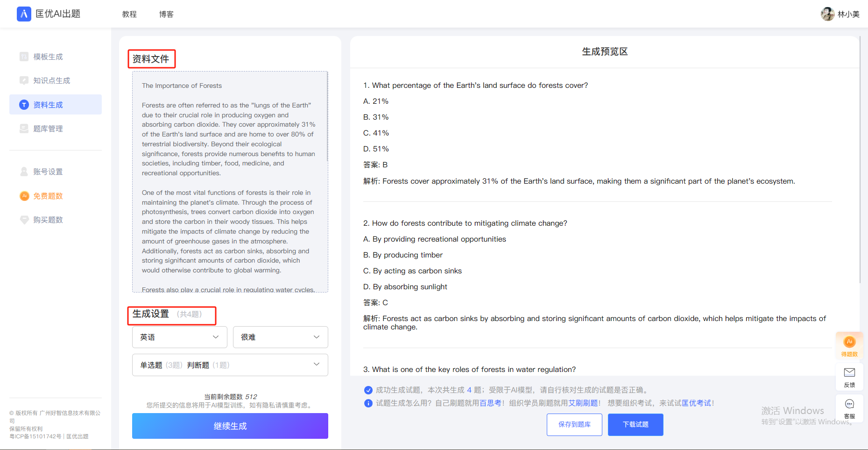Follow the 艾刷刷题 link

tap(583, 403)
